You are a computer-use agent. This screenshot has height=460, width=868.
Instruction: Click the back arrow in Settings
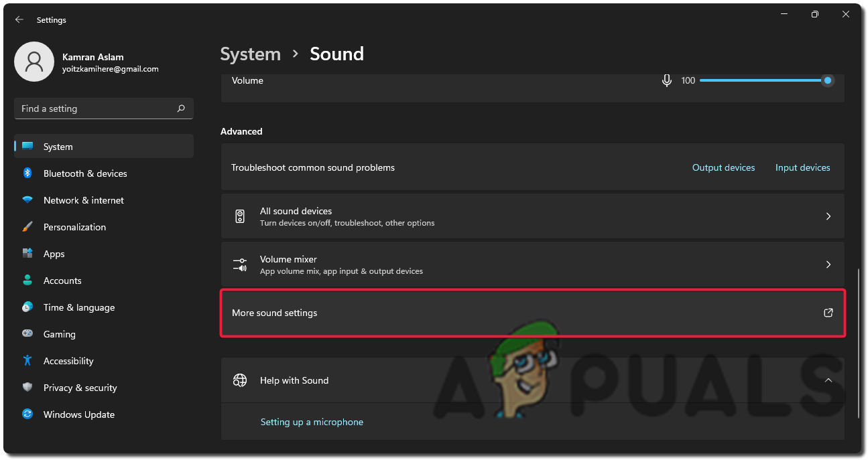(19, 20)
